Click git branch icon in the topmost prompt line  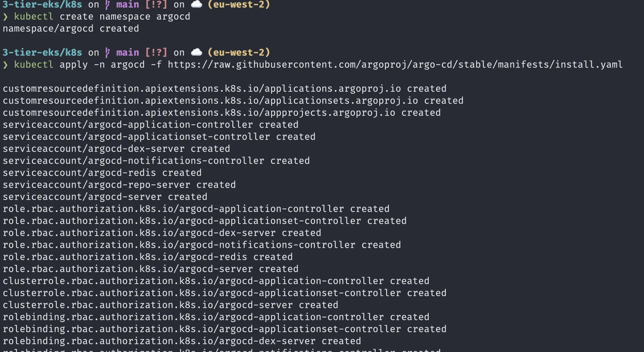point(107,5)
